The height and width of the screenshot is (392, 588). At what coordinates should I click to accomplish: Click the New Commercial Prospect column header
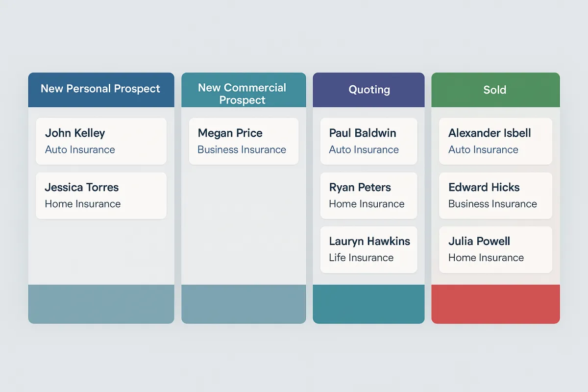(244, 90)
